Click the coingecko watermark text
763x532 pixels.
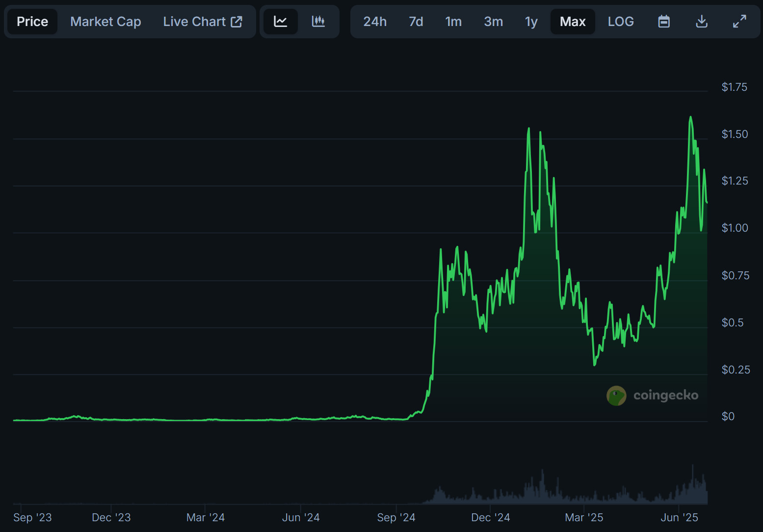(665, 396)
